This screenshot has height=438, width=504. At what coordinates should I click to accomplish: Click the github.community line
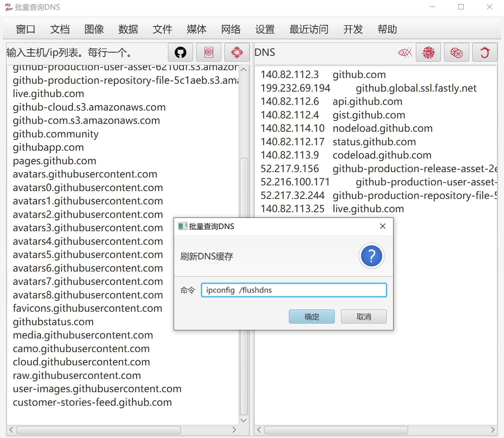56,134
